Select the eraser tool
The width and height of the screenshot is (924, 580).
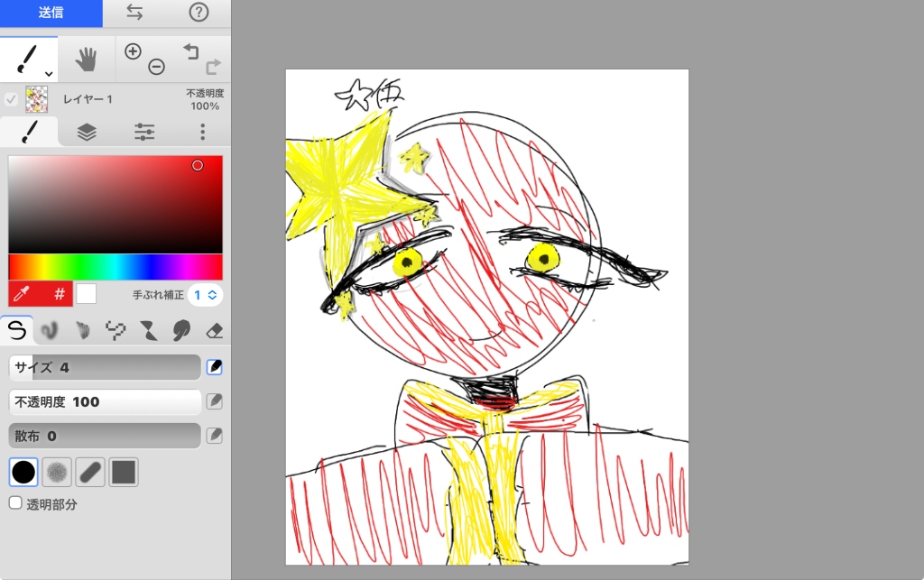[215, 331]
